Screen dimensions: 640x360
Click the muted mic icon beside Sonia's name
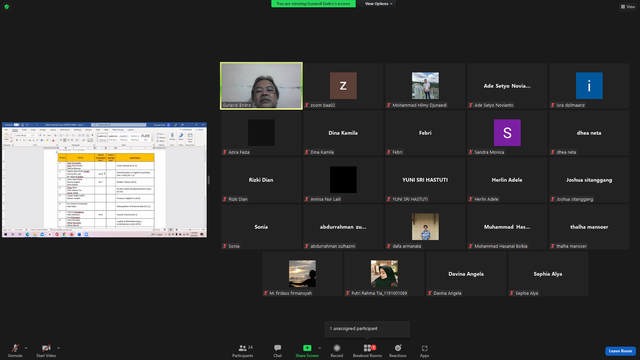pos(224,246)
